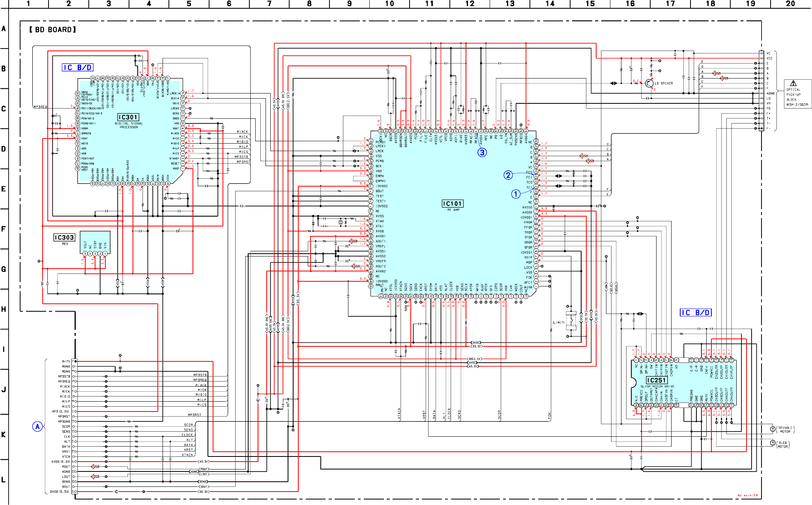Click row header F on left ruler
Screen dimensions: 812x505
point(4,229)
